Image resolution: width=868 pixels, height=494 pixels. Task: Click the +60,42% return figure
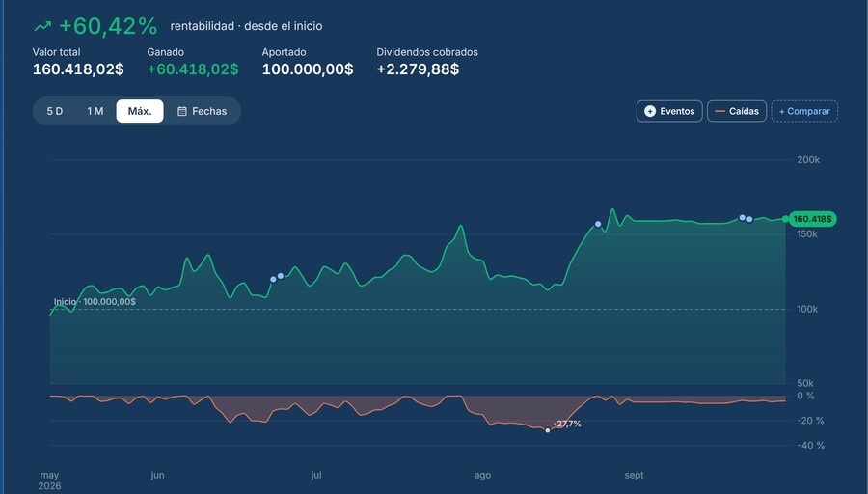tap(108, 26)
